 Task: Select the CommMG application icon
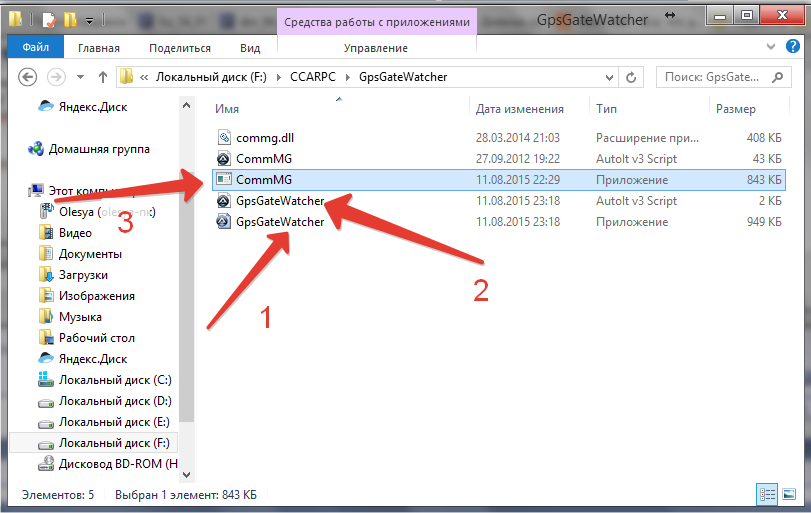click(x=223, y=179)
